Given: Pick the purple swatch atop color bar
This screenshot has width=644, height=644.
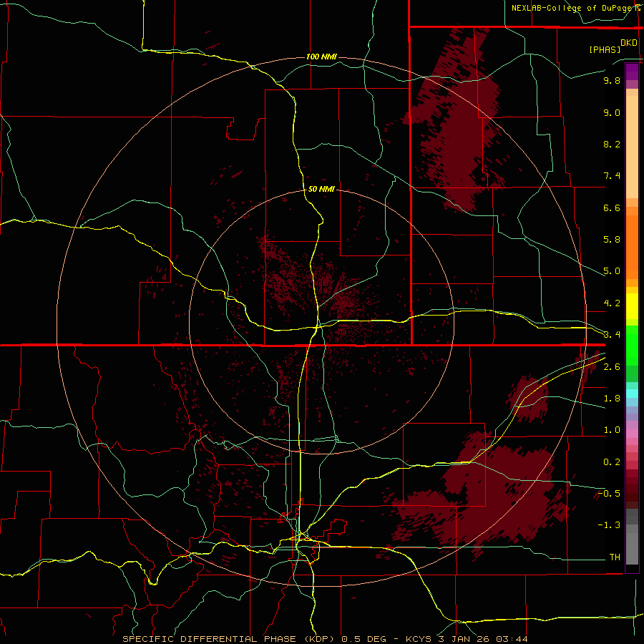Looking at the screenshot, I should (632, 72).
